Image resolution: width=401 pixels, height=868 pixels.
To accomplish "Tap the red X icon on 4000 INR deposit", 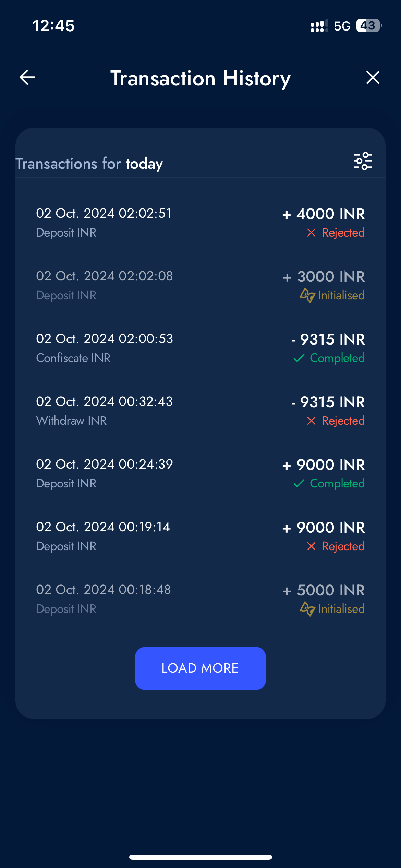I will point(311,233).
